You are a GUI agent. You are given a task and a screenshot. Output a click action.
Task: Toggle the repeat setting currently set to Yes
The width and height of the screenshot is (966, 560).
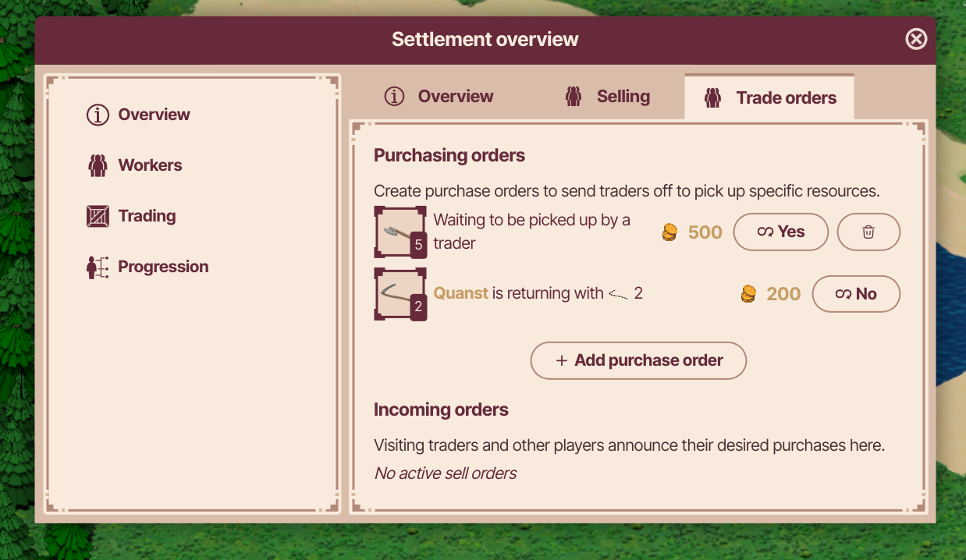tap(780, 232)
